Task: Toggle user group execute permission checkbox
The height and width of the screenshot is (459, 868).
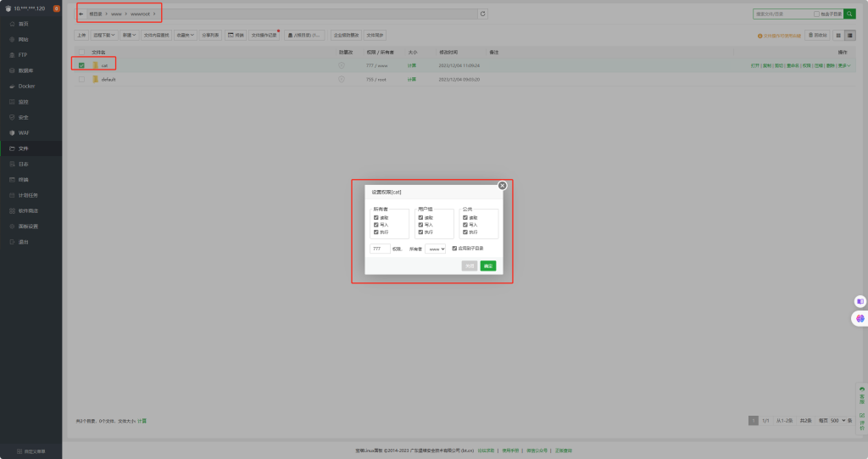Action: tap(420, 232)
